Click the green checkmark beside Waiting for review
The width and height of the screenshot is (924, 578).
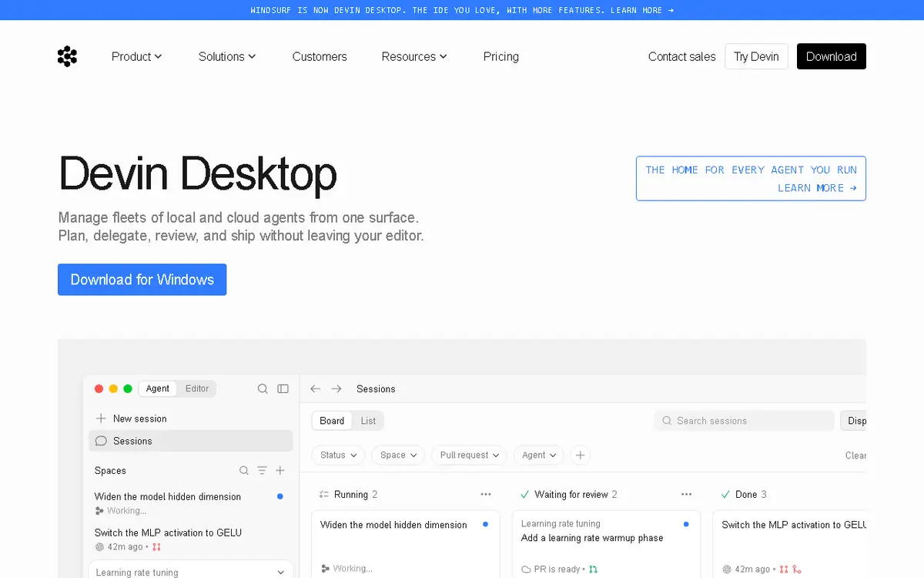[525, 495]
